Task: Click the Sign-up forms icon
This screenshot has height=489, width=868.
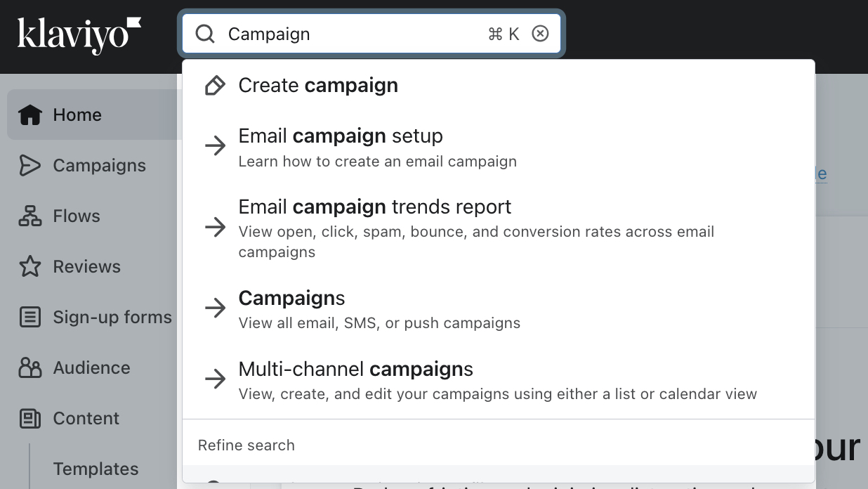Action: coord(30,317)
